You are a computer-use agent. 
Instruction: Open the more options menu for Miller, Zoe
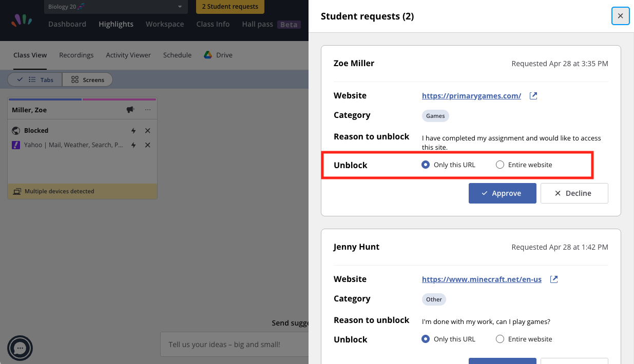148,110
